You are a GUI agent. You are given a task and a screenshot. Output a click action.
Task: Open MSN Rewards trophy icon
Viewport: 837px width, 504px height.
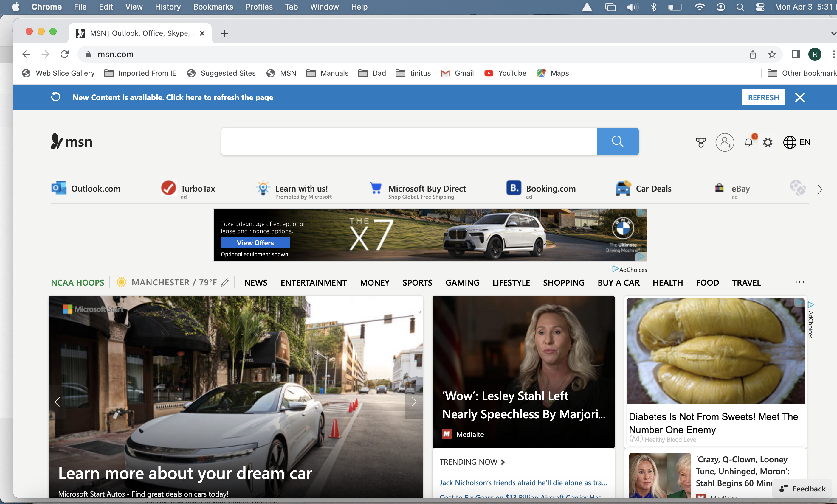point(700,142)
